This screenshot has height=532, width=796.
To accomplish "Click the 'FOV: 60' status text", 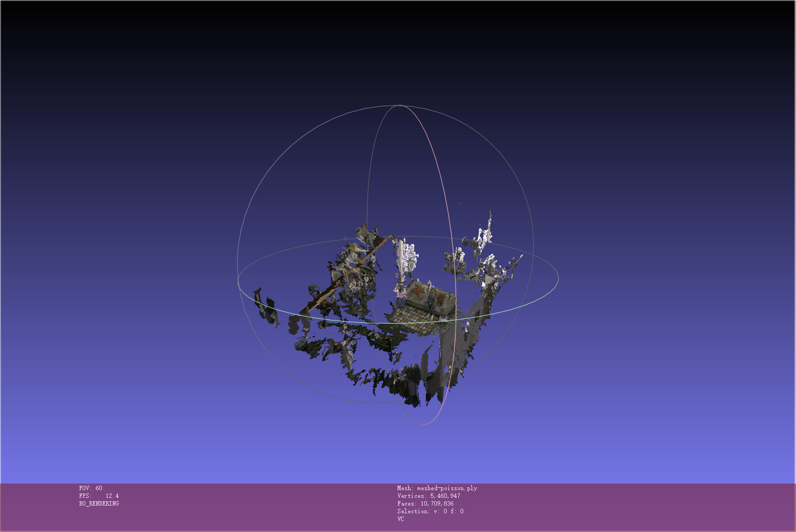I will click(90, 488).
